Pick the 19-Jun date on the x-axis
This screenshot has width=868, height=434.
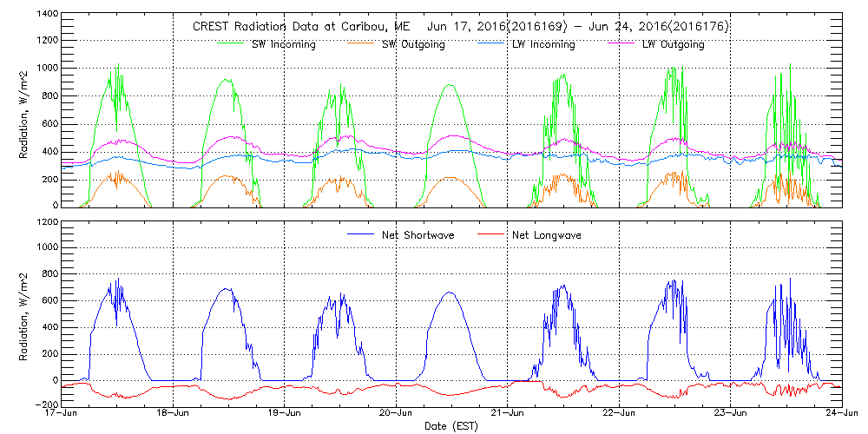click(285, 413)
